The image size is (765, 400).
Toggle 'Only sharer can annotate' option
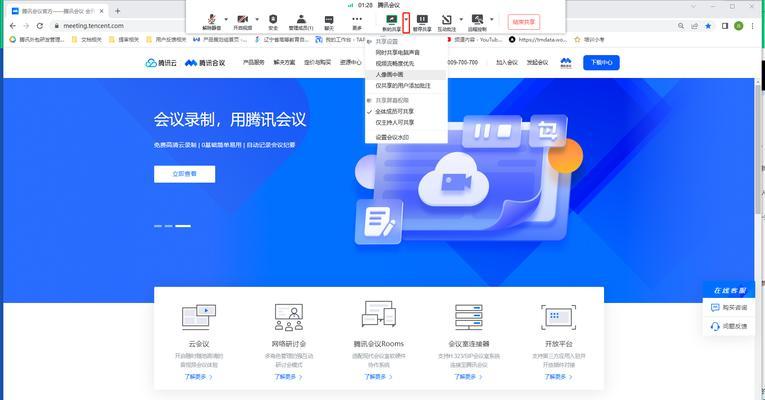pyautogui.click(x=406, y=86)
